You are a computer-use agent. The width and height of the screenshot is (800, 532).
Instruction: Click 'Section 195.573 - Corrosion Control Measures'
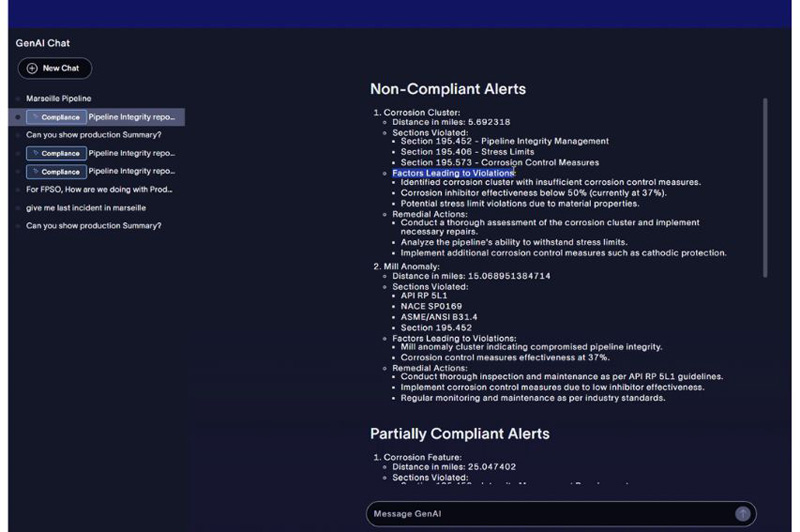499,163
